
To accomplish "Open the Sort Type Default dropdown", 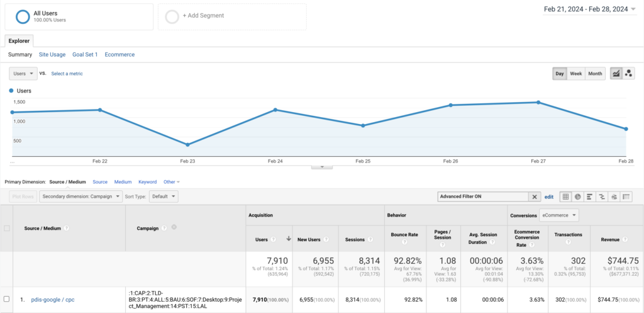I will coord(164,196).
